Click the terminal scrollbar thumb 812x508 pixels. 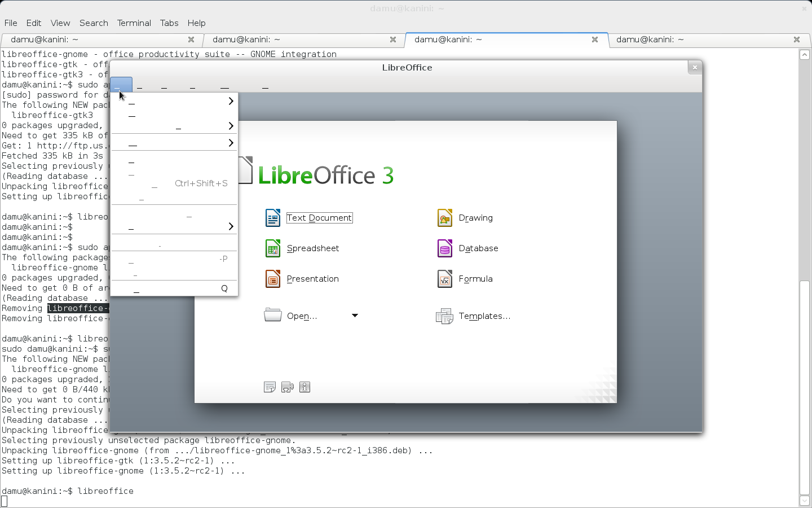point(804,387)
